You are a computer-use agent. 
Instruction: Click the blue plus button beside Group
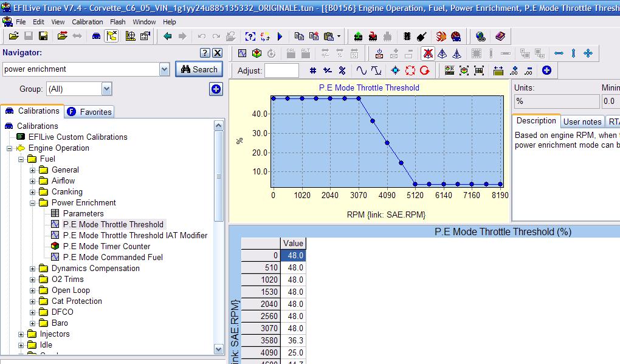coord(216,89)
